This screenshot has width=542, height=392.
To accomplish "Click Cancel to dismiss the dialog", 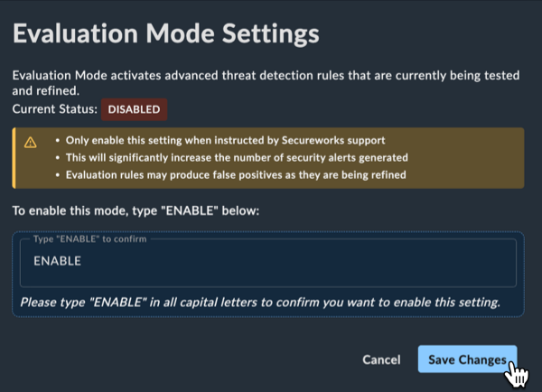I will point(381,359).
